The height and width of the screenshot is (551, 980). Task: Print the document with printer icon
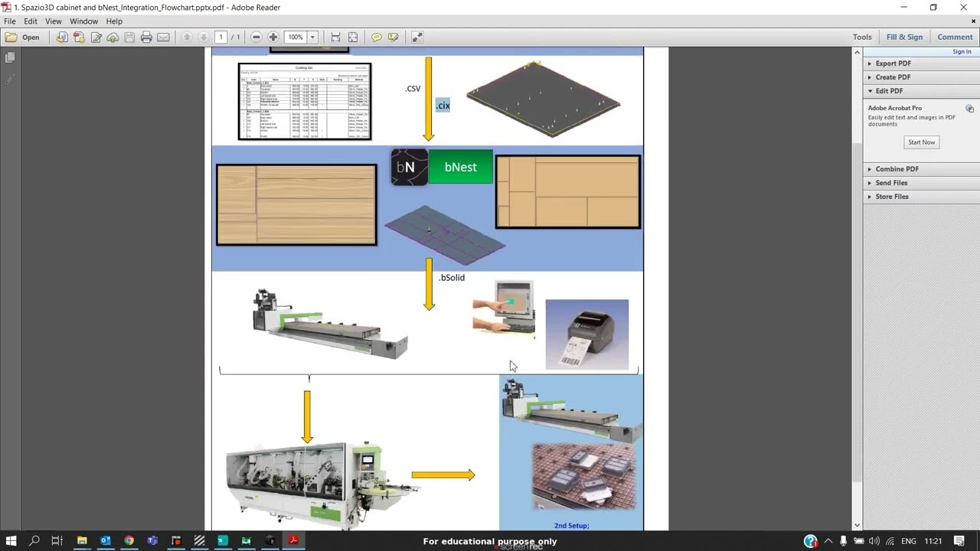click(x=146, y=37)
